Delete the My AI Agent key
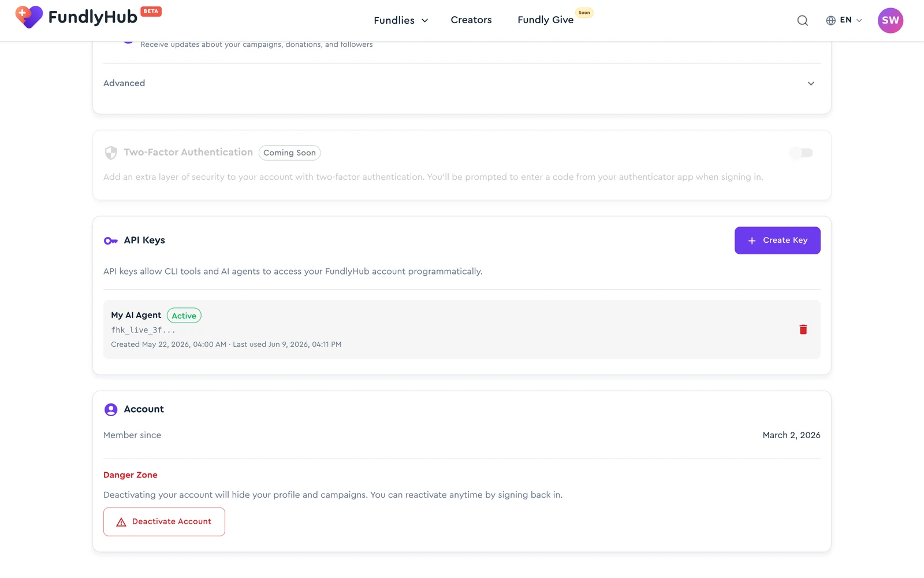The image size is (924, 578). pos(803,329)
